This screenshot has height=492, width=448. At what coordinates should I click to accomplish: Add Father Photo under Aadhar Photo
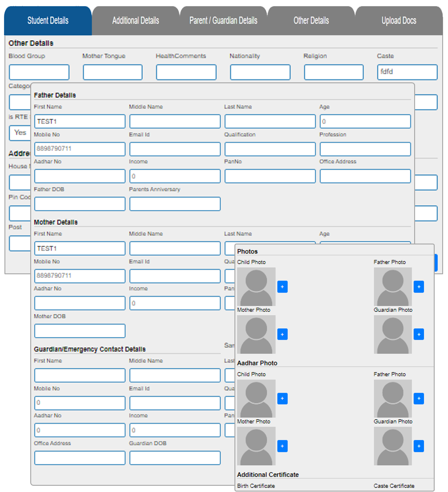pyautogui.click(x=419, y=398)
